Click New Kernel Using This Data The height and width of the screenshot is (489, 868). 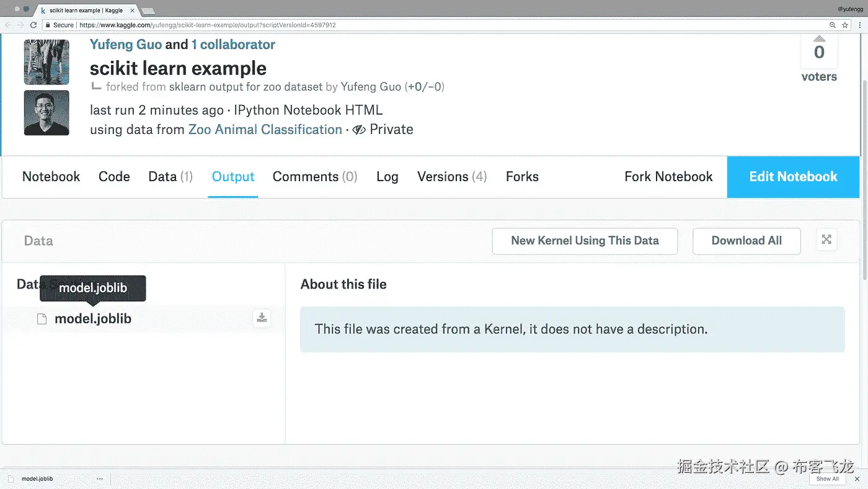point(585,241)
